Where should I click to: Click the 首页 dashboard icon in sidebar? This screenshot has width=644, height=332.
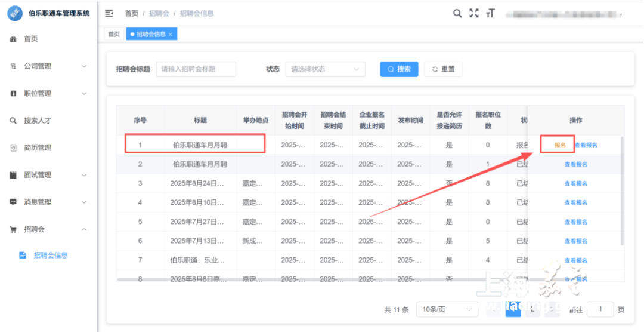pos(13,39)
